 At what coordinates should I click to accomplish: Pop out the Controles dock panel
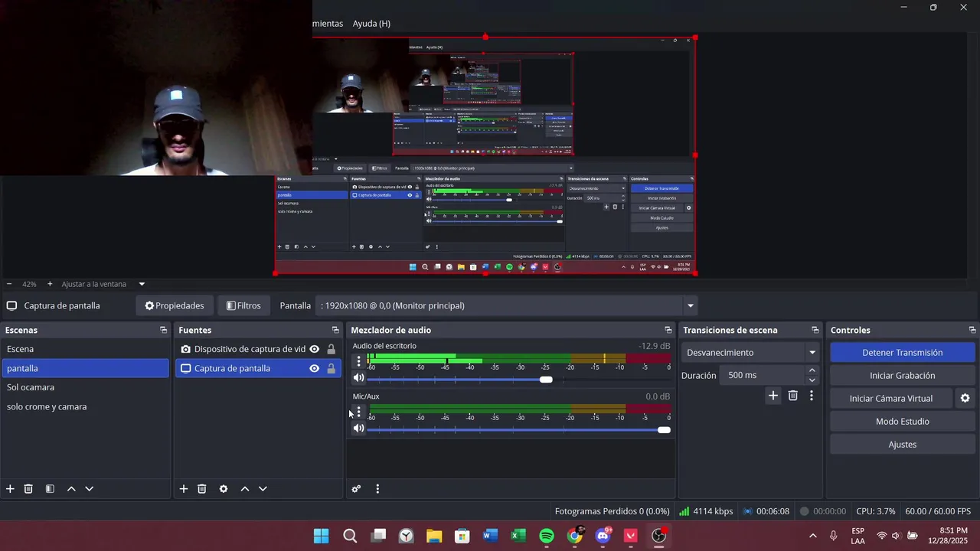972,330
